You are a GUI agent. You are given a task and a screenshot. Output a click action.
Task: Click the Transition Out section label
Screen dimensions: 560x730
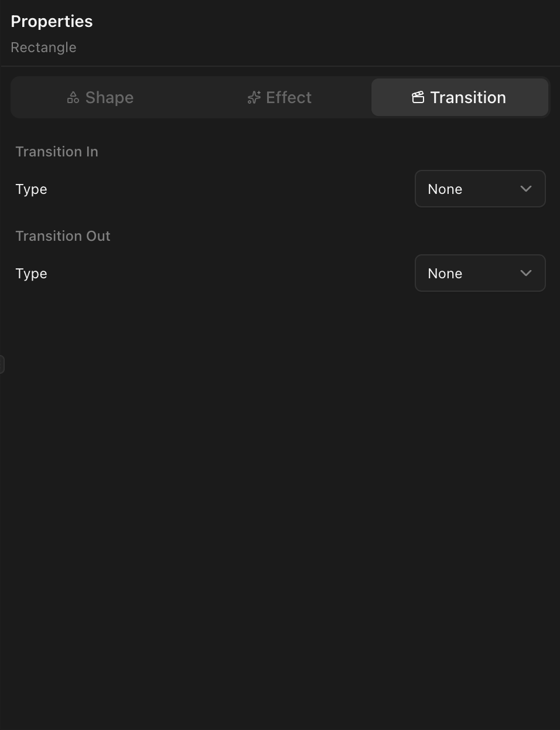63,236
